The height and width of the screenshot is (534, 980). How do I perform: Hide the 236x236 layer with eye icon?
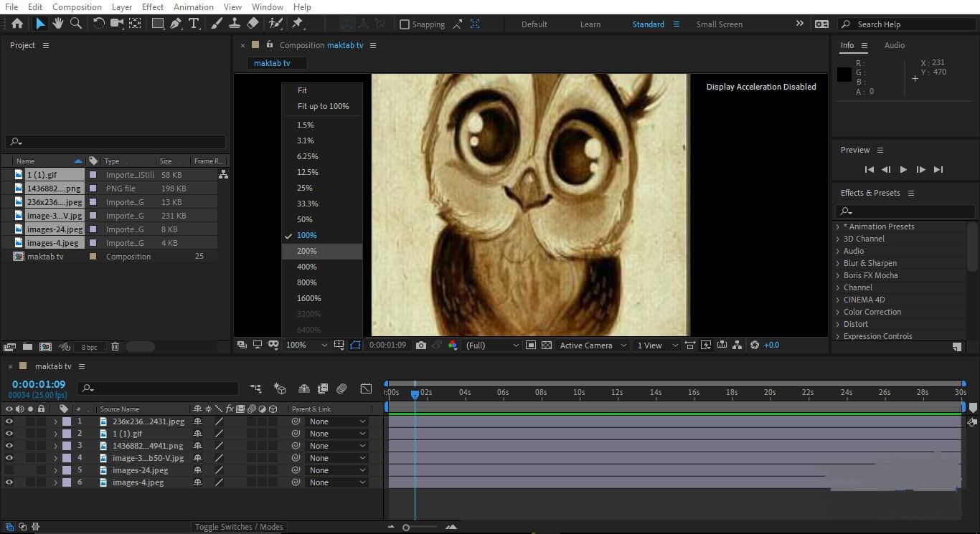(9, 421)
